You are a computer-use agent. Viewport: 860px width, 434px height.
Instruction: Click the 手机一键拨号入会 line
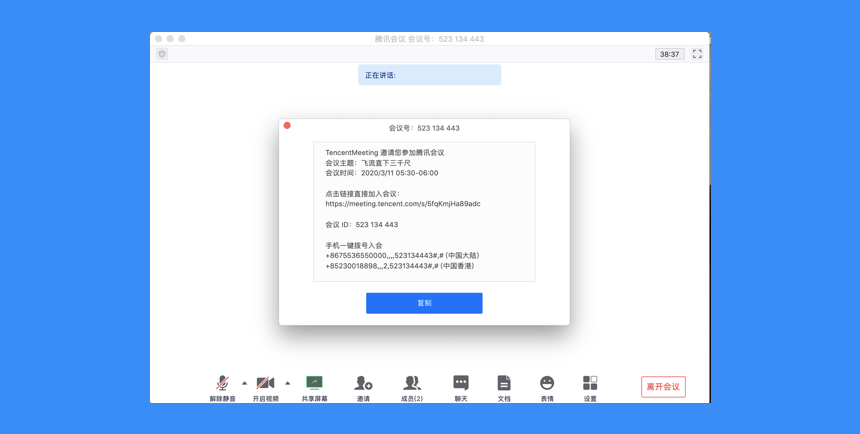[x=354, y=245]
